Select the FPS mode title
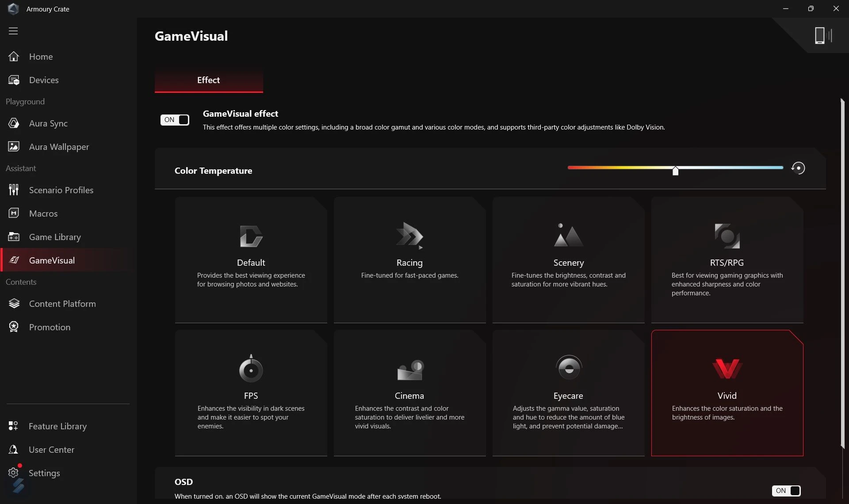Image resolution: width=849 pixels, height=504 pixels. click(251, 396)
